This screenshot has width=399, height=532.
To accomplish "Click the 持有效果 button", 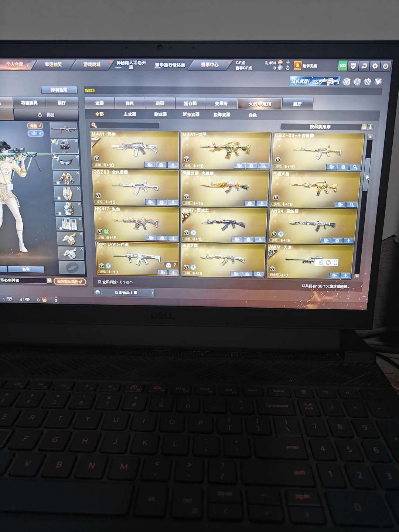I will point(59,90).
